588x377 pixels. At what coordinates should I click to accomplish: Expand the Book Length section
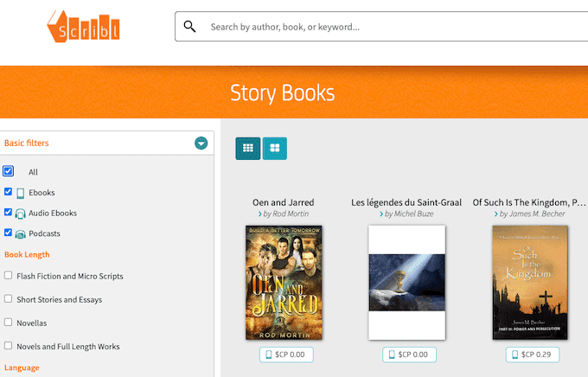pos(27,255)
